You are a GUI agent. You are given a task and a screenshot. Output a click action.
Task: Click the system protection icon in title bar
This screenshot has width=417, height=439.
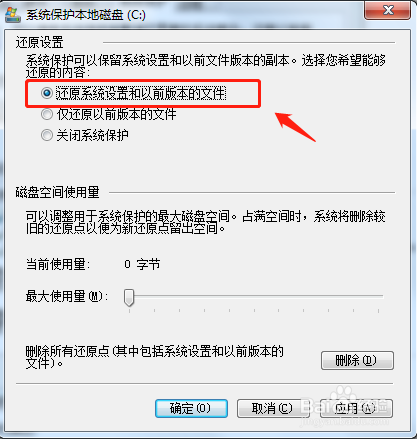pos(13,15)
